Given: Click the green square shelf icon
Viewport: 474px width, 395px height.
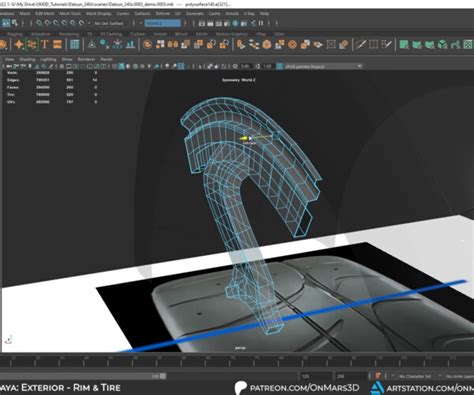Looking at the screenshot, I should coord(404,44).
